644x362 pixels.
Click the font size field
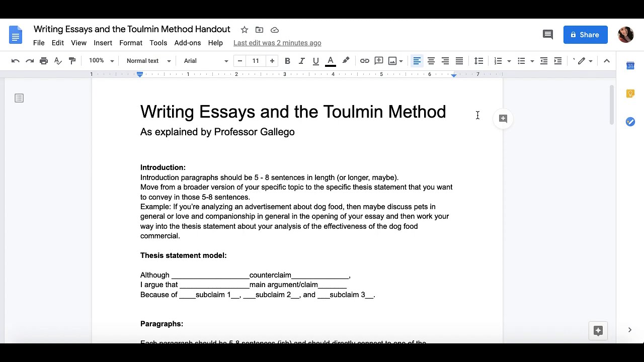click(256, 61)
